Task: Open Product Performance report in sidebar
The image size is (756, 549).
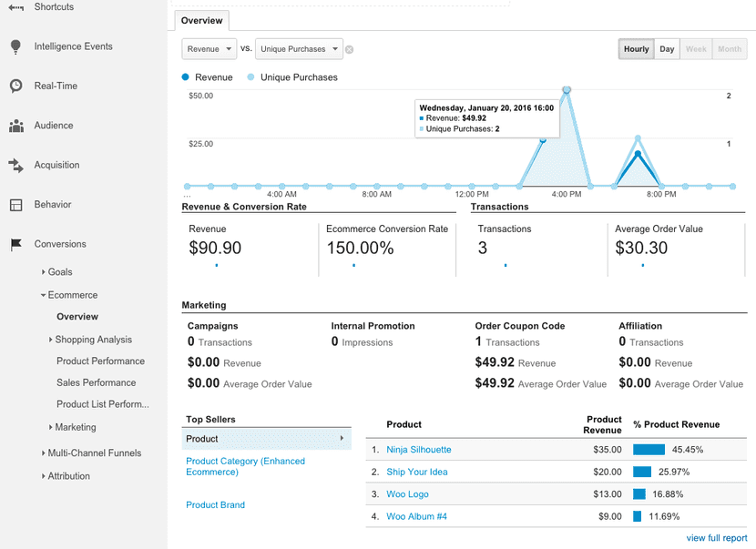Action: (x=100, y=361)
